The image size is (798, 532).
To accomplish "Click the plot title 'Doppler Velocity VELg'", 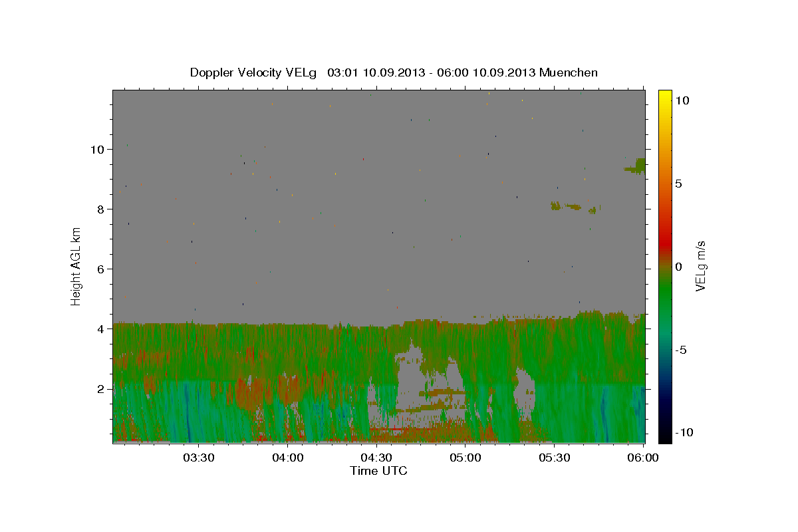I will (255, 72).
